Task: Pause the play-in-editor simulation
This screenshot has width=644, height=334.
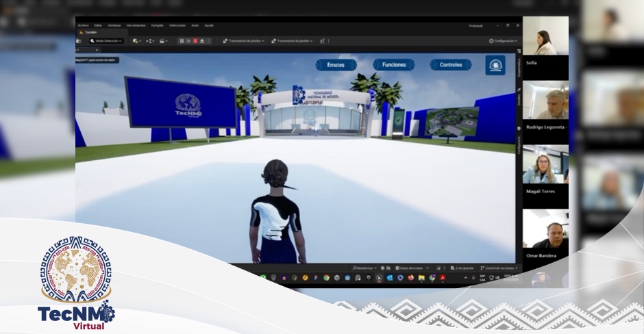Action: click(182, 41)
